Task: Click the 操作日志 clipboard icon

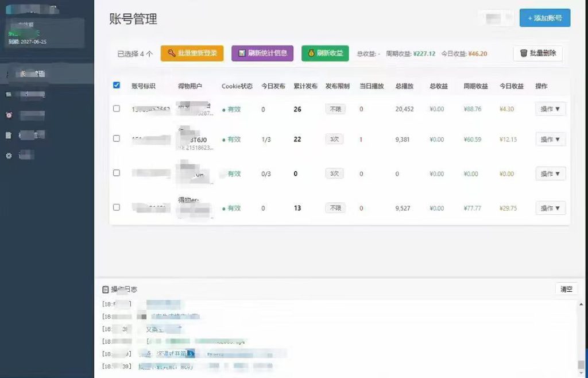Action: pyautogui.click(x=106, y=289)
